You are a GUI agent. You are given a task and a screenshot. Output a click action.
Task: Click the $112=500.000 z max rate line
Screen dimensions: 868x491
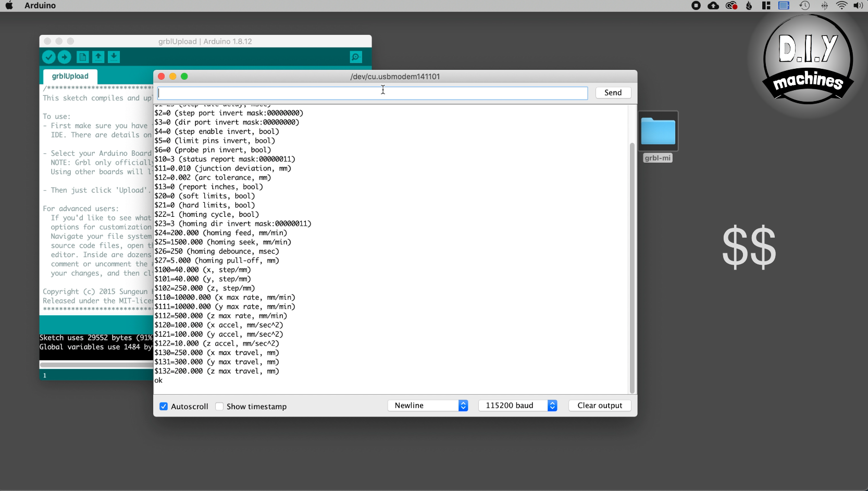coord(221,316)
